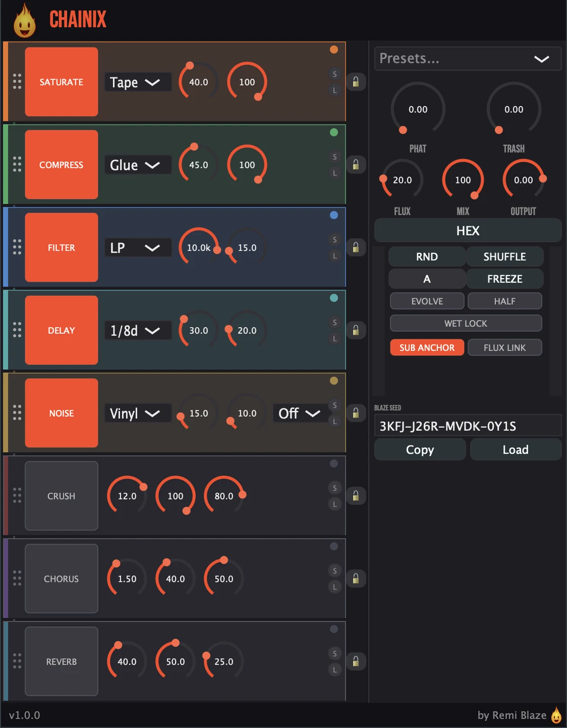Grab the drag handle of NOISE module
567x728 pixels.
pos(17,412)
